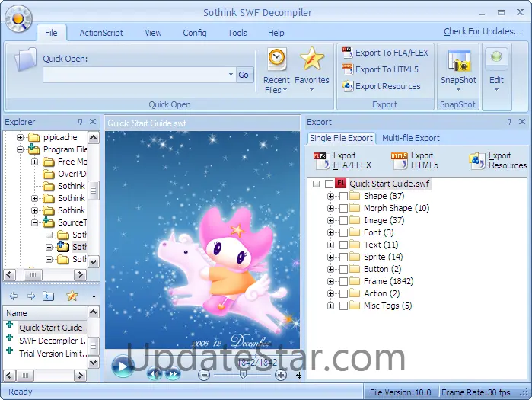Switch to the ActionScript ribbon tab

(x=101, y=33)
